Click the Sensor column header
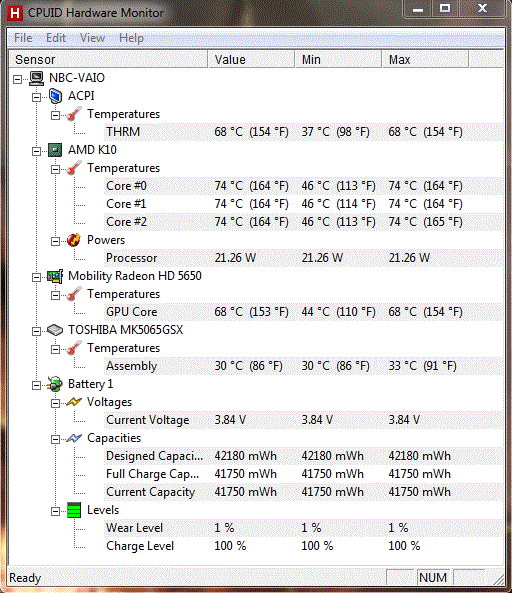 click(x=108, y=59)
